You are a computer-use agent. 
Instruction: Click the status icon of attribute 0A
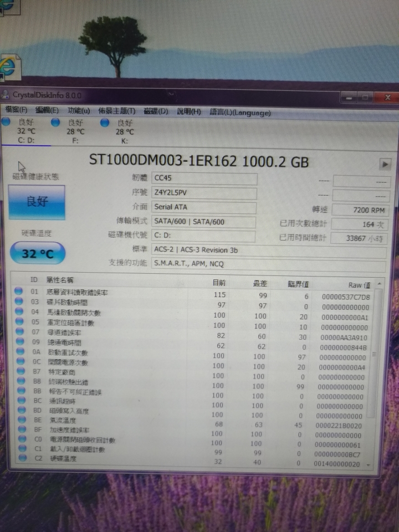coord(21,351)
